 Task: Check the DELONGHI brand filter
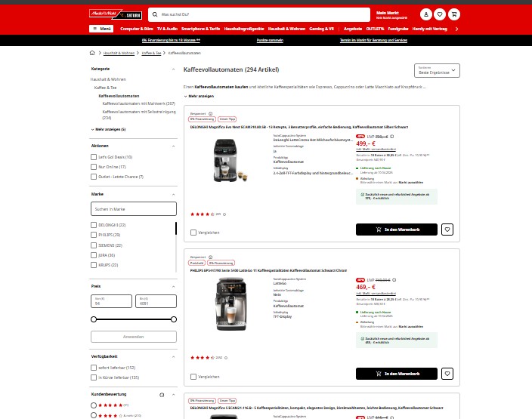(94, 225)
